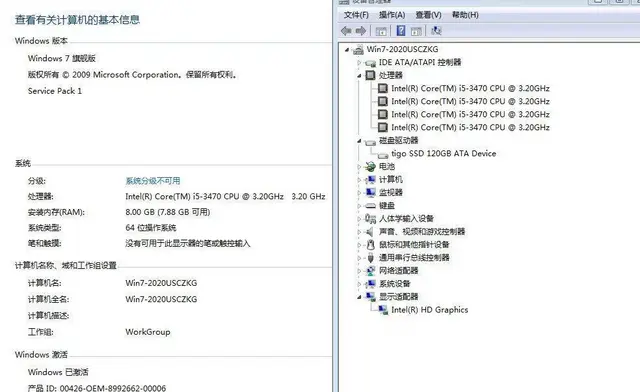The image size is (640, 392).
Task: Click the 系统设备 category icon
Action: pos(370,284)
